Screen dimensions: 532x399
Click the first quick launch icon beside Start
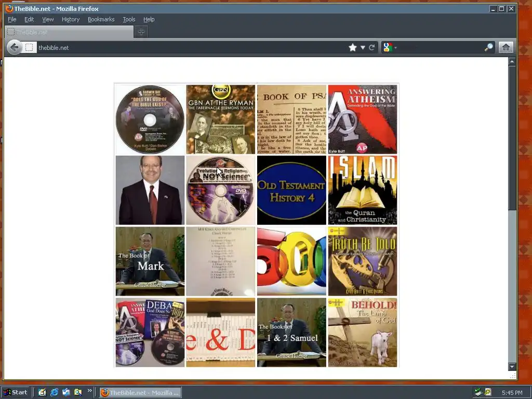[x=42, y=393]
